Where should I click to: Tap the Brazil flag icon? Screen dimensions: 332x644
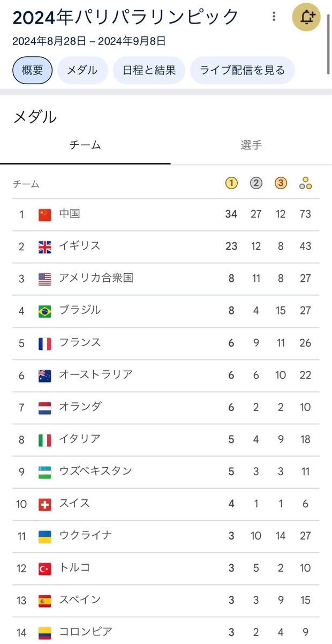(45, 311)
